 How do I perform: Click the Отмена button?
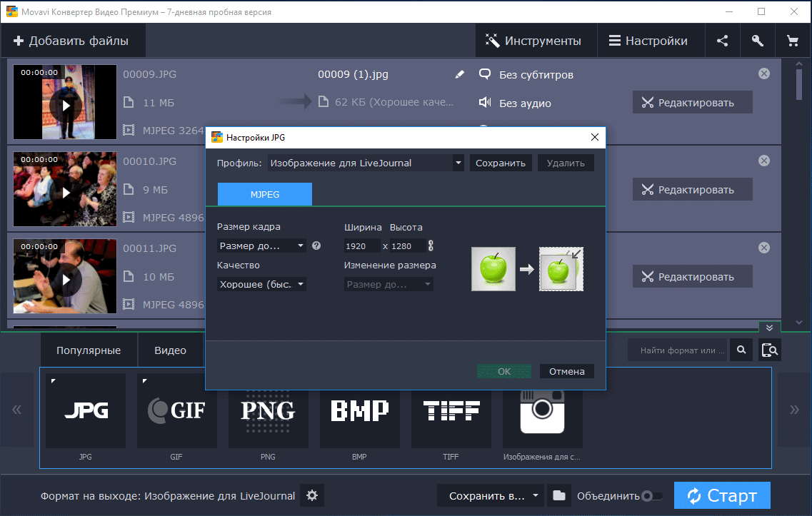(567, 371)
